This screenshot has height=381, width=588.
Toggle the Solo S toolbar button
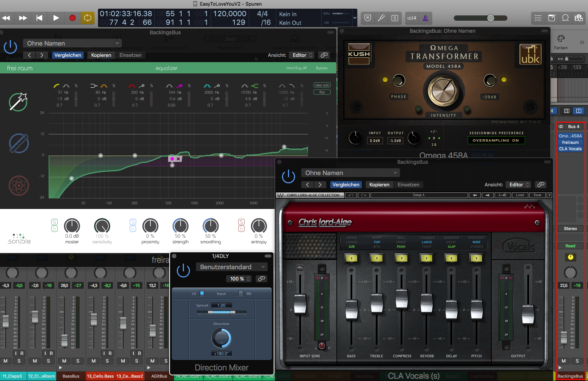[395, 18]
